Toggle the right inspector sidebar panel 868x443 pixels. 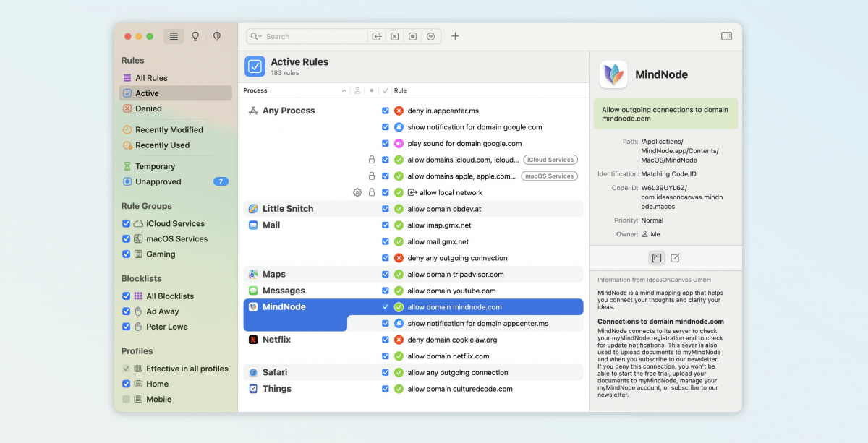tap(726, 36)
